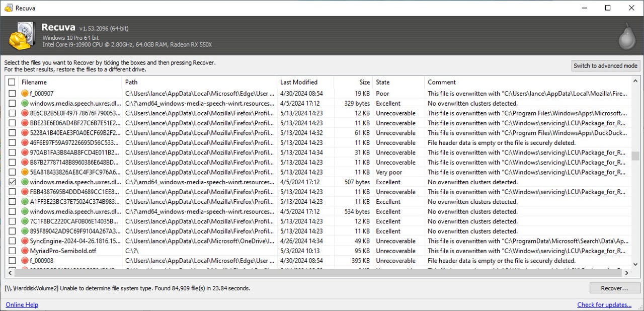
Task: Click the Recover... button
Action: (x=614, y=288)
